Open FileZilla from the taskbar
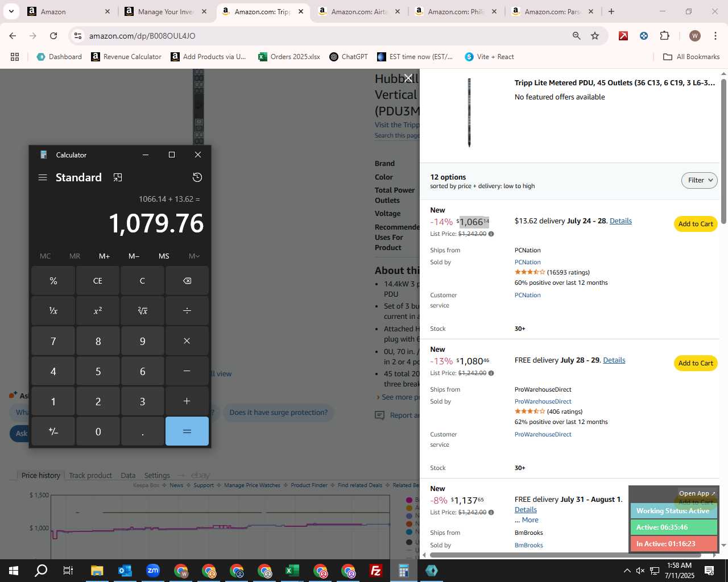The height and width of the screenshot is (582, 728). tap(376, 571)
